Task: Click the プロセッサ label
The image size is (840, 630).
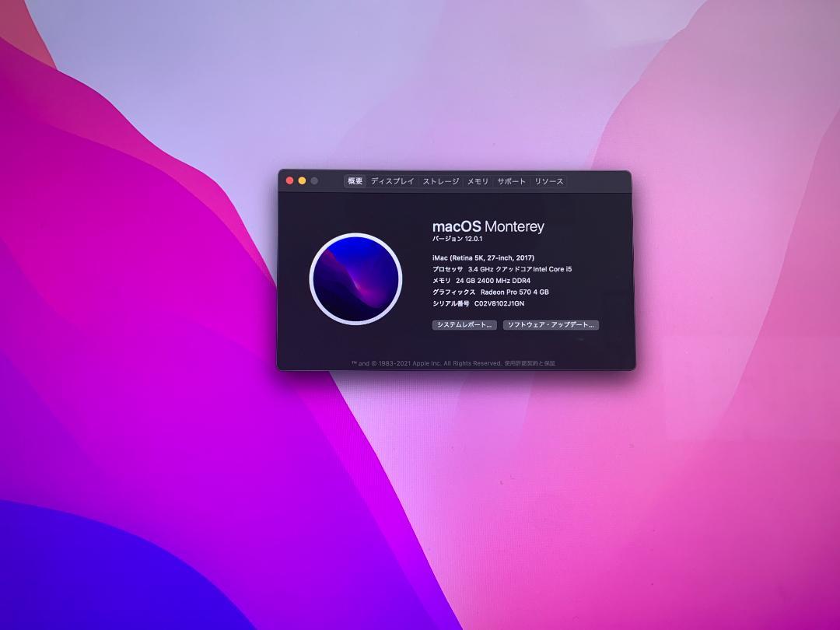Action: coord(448,269)
